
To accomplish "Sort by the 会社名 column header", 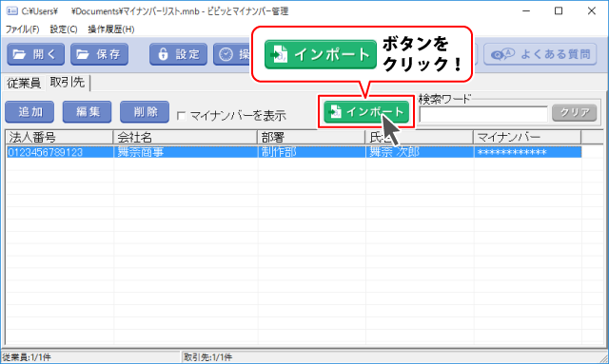I will coord(186,138).
